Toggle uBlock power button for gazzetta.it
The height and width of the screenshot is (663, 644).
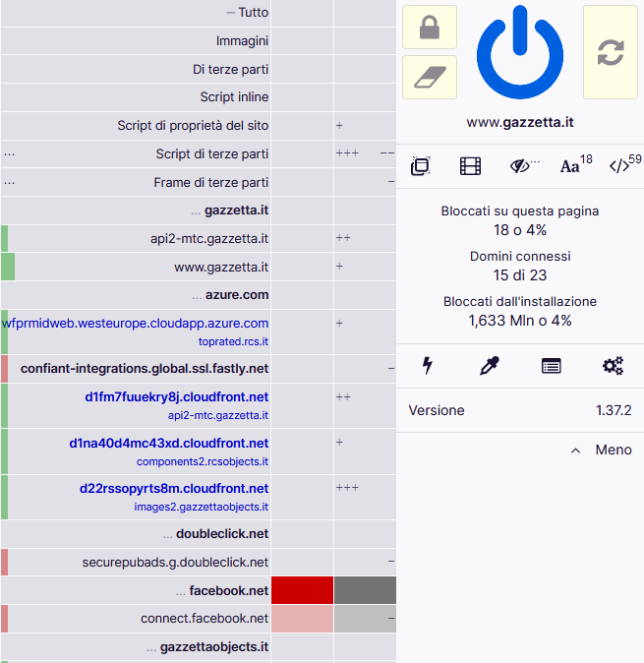[x=520, y=52]
